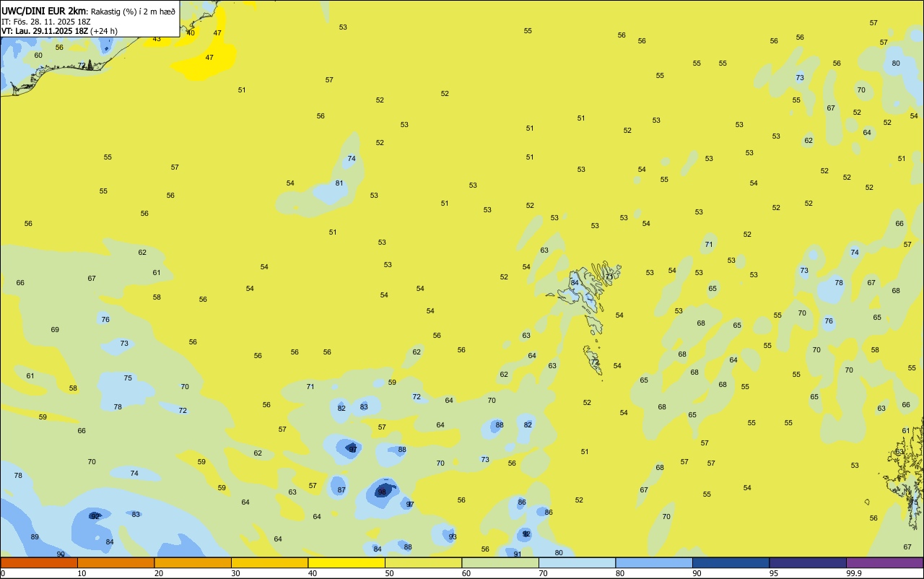Click the humidity value 40 near the title box
Screen dimensions: 924x579
(191, 32)
